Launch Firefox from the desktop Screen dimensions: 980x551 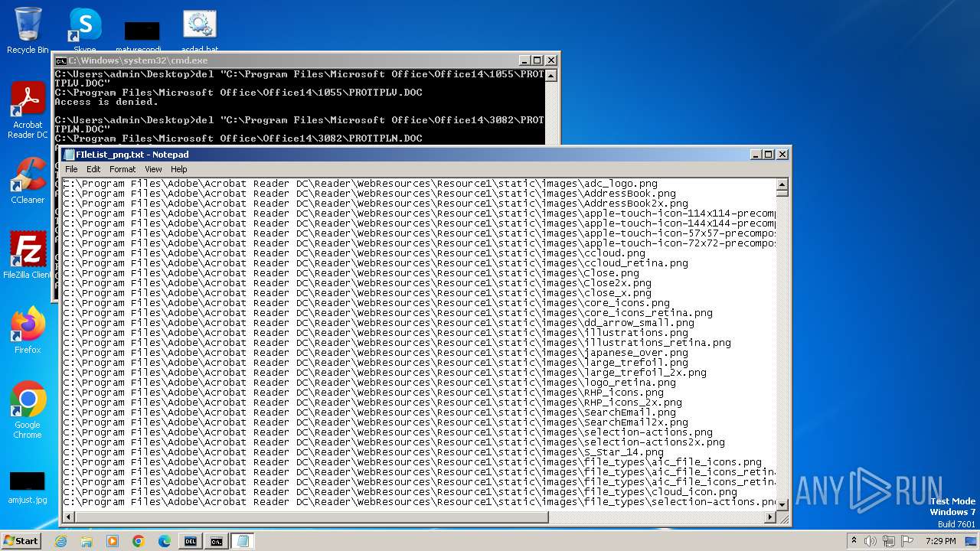[x=28, y=330]
